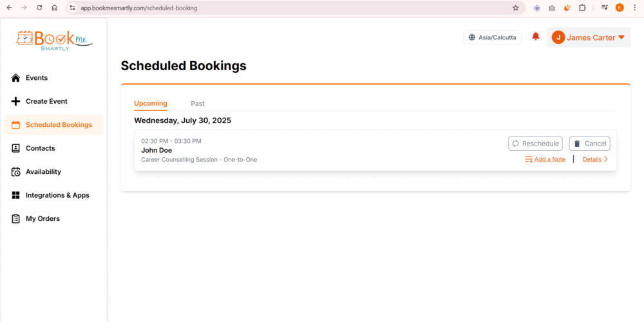This screenshot has height=322, width=644.
Task: Open Scheduled Bookings in sidebar
Action: [x=58, y=125]
